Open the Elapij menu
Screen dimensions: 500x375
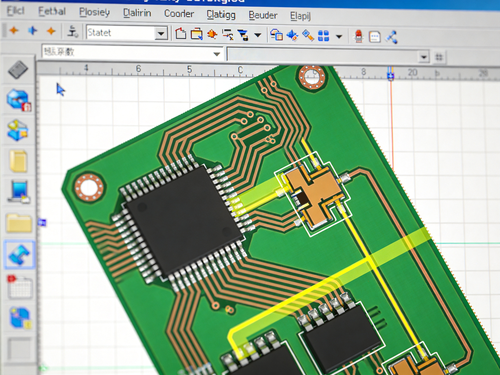click(300, 16)
